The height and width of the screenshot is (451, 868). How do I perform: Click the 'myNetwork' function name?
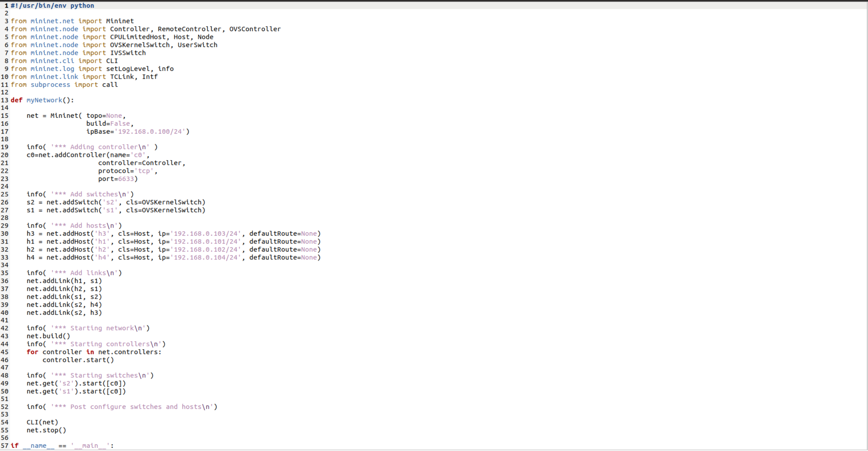point(44,100)
